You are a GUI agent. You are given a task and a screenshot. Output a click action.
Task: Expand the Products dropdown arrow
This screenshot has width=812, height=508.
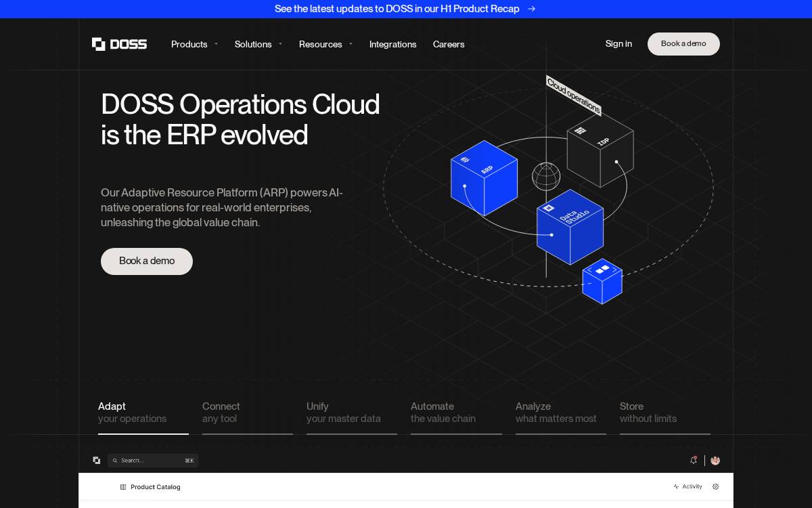coord(216,44)
